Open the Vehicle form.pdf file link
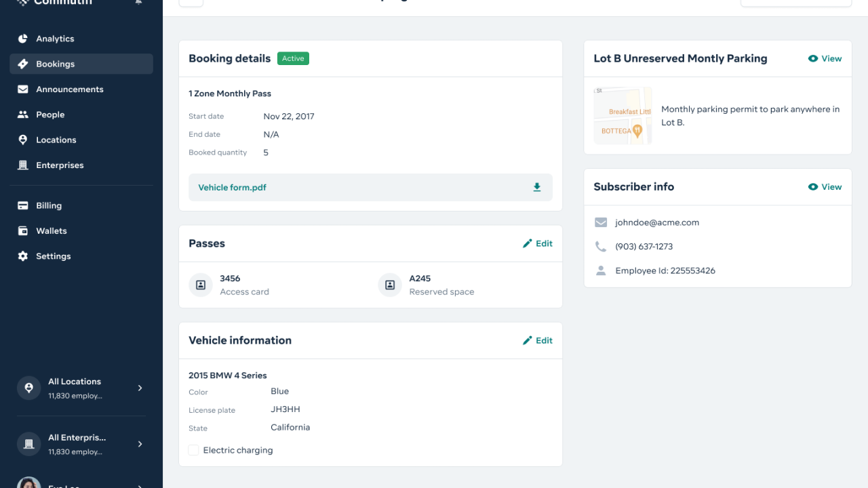This screenshot has width=868, height=488. 232,188
